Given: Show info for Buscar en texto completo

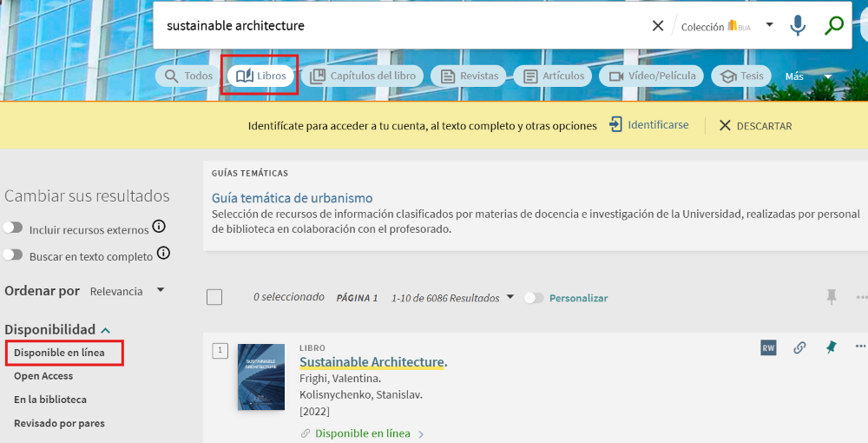Looking at the screenshot, I should pos(163,253).
